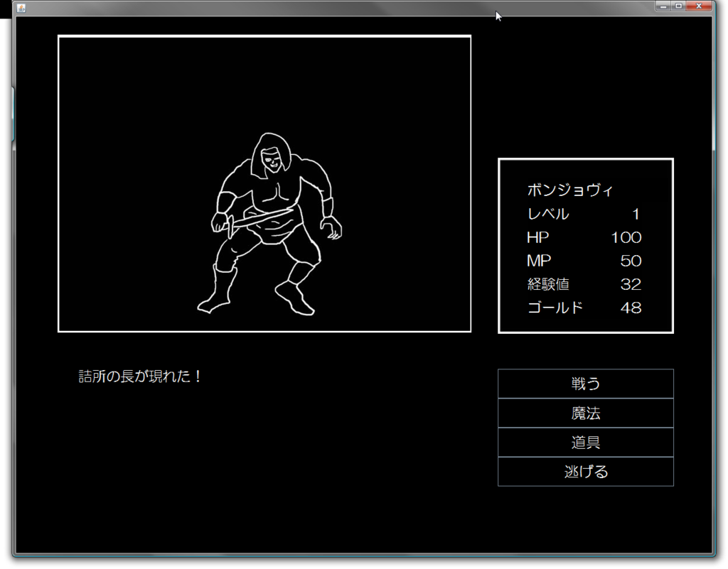Click the sword held by the enemy
728x569 pixels.
point(257,220)
